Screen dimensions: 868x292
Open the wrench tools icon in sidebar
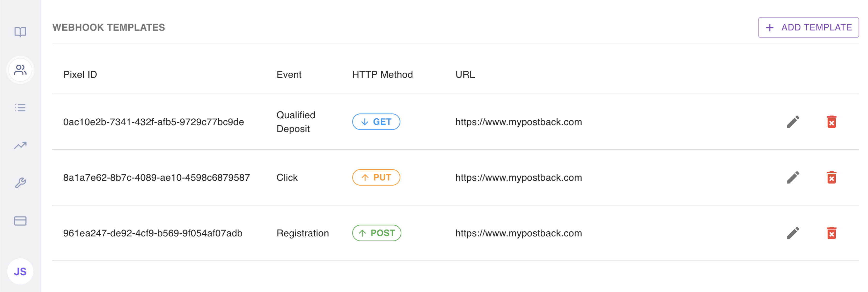[x=20, y=183]
